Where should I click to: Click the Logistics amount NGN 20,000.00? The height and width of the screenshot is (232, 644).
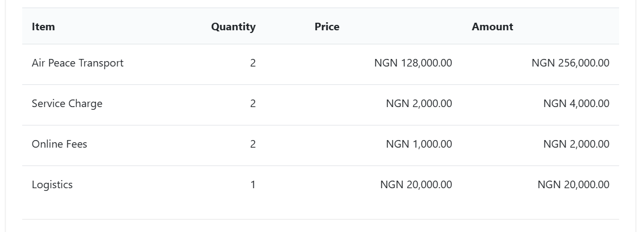point(574,185)
